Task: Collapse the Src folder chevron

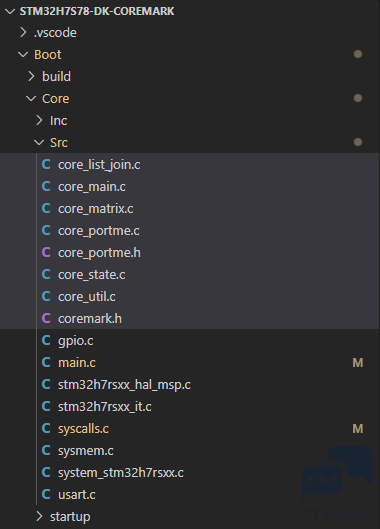Action: click(x=39, y=143)
